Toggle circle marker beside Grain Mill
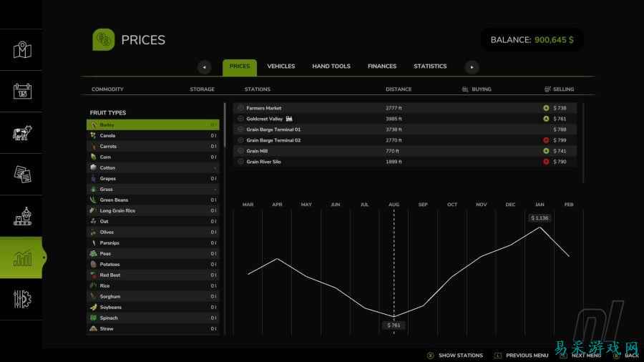This screenshot has width=644, height=362. [240, 151]
